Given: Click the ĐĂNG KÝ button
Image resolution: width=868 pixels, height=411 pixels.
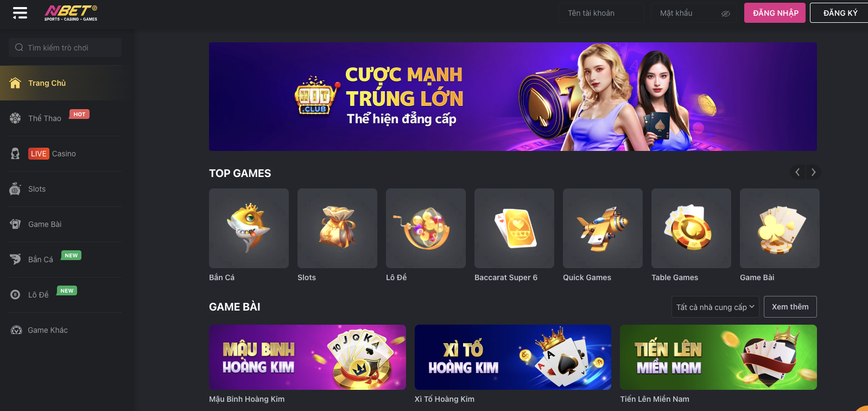Looking at the screenshot, I should point(840,13).
